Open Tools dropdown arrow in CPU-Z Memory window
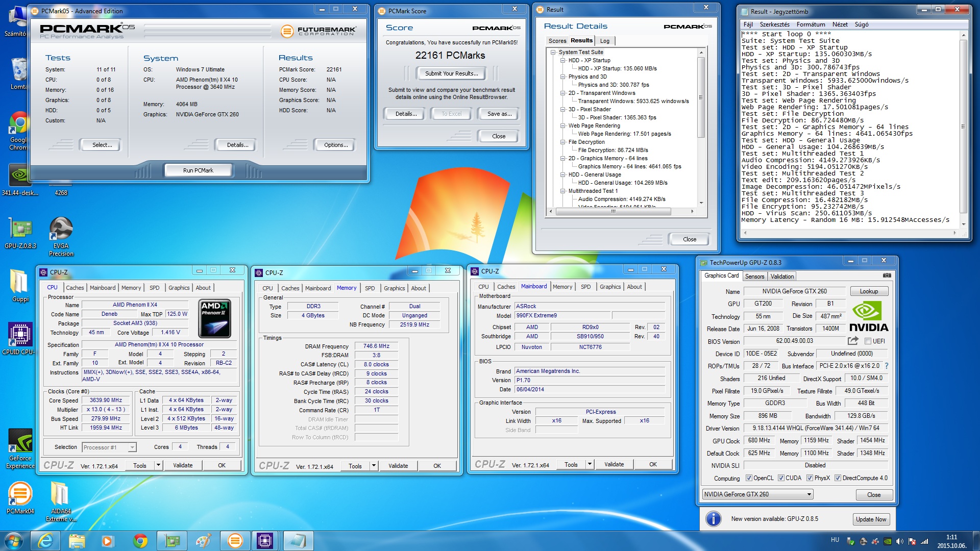The image size is (980, 551). pyautogui.click(x=374, y=466)
